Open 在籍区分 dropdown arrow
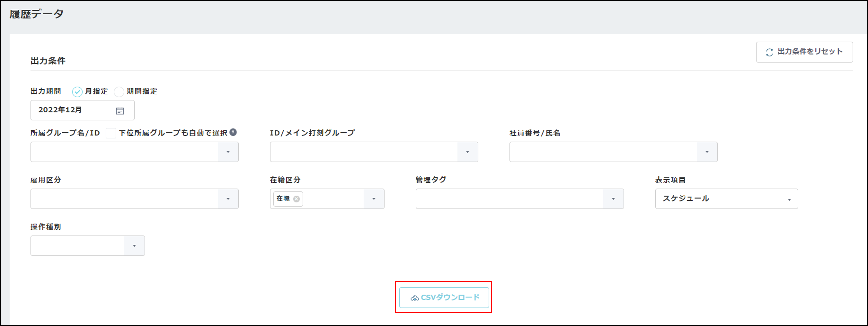The height and width of the screenshot is (326, 868). [x=374, y=199]
